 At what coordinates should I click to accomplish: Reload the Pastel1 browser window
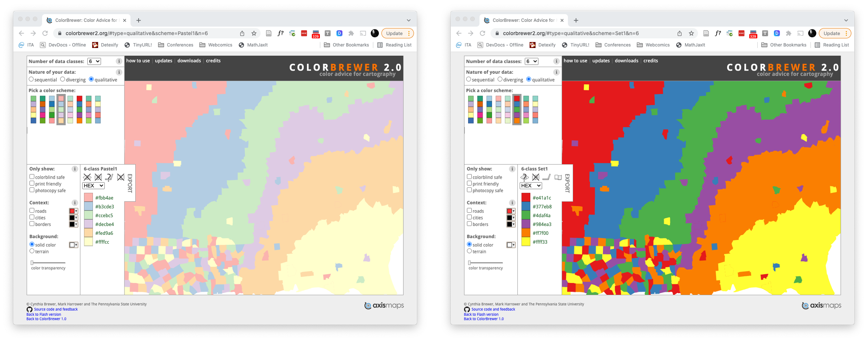tap(45, 33)
